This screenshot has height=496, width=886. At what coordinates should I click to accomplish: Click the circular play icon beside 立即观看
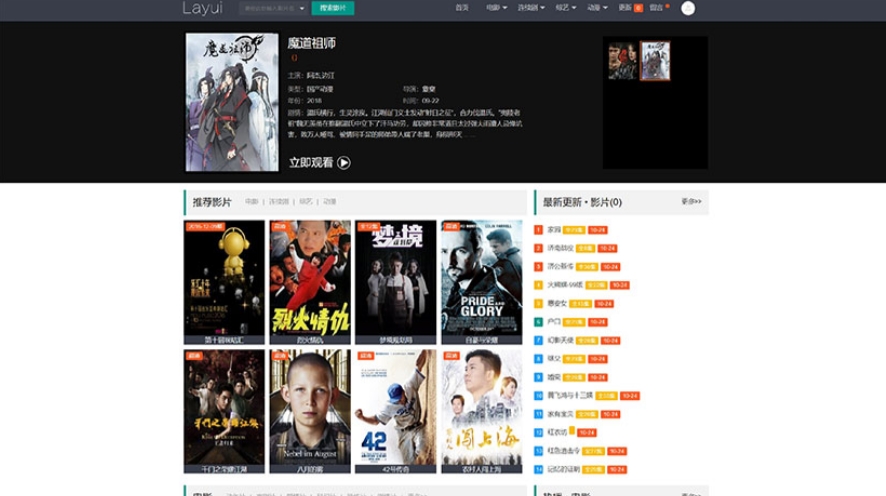pos(344,163)
